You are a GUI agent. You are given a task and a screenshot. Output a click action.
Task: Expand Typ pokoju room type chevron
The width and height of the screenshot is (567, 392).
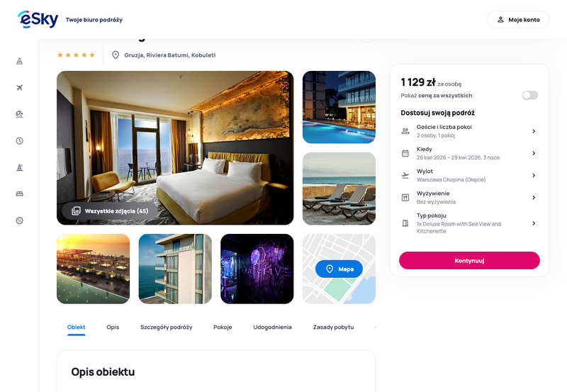534,223
